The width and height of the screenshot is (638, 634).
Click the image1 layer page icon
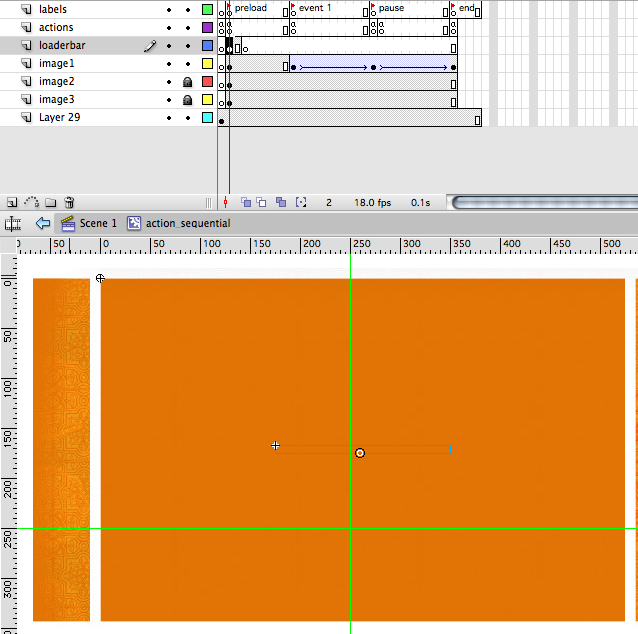click(26, 63)
